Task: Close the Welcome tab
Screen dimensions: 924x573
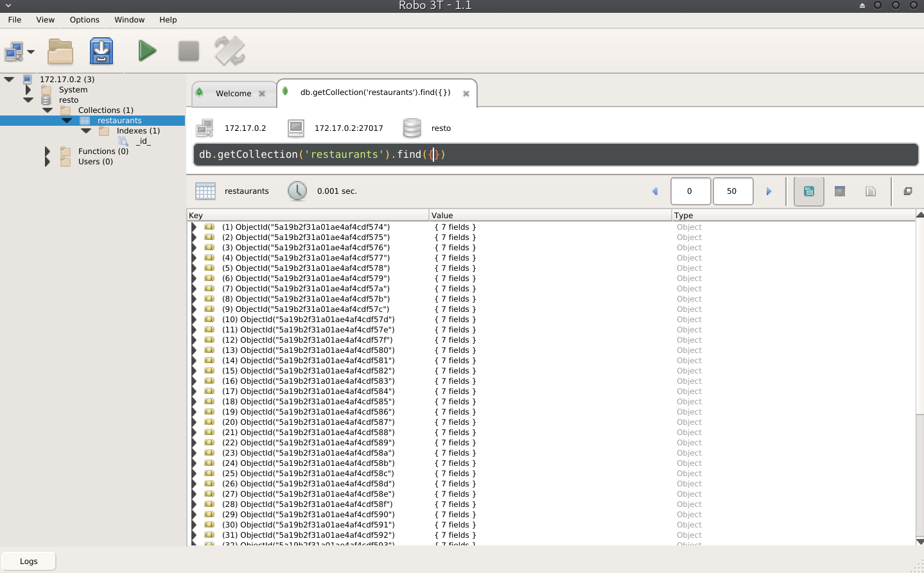Action: [x=262, y=94]
